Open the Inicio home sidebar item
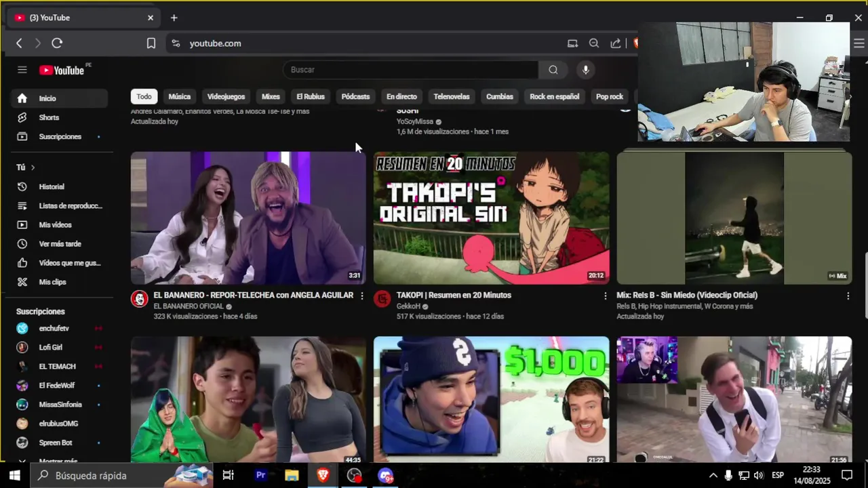868x488 pixels. (59, 98)
